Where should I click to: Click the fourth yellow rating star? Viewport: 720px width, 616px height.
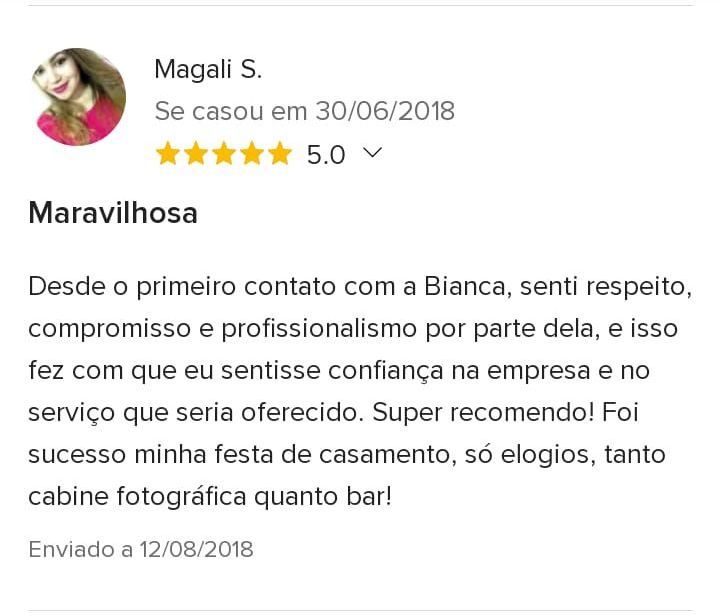pos(252,153)
